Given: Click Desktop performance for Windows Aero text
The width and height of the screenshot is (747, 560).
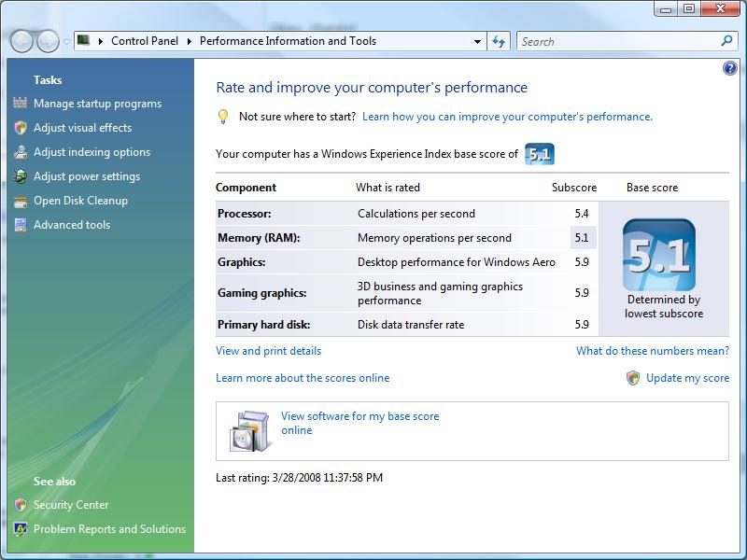Looking at the screenshot, I should click(x=457, y=262).
